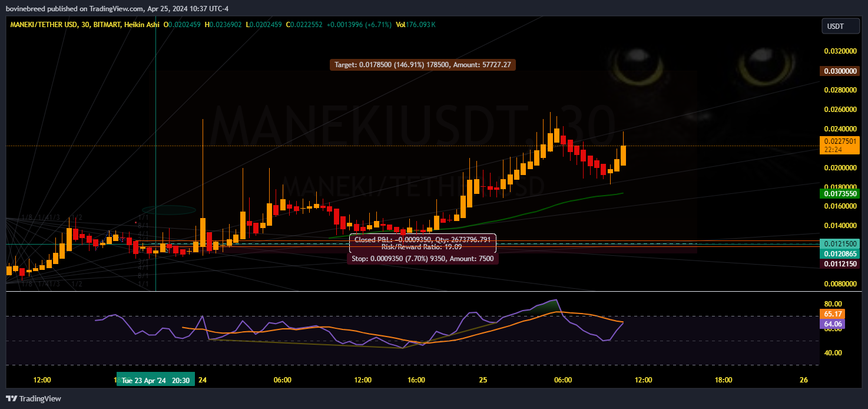This screenshot has width=868, height=409.
Task: Click the Heikin Ashi chart type text
Action: [x=142, y=25]
